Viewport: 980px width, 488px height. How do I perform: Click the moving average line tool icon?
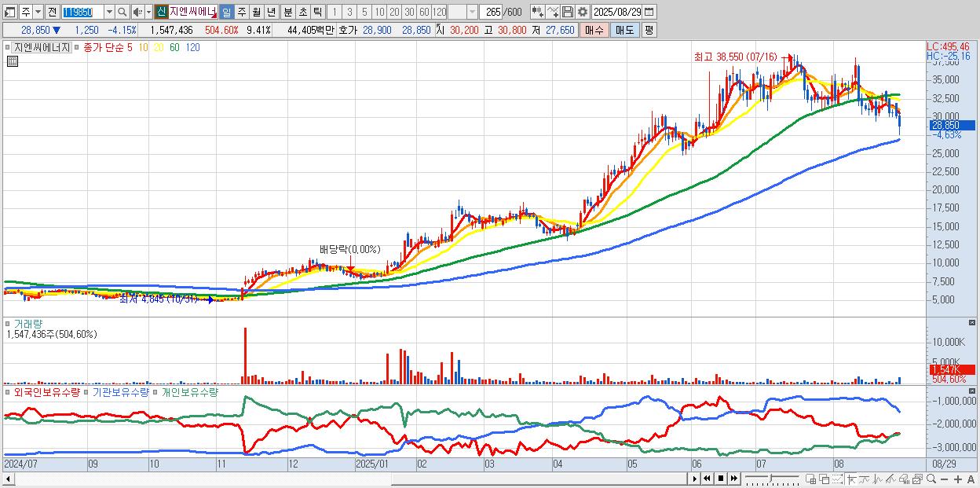865,479
